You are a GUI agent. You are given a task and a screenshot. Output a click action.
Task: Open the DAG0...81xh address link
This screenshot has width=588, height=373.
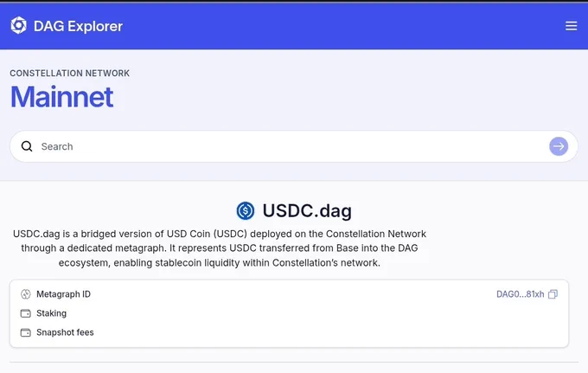pos(521,294)
